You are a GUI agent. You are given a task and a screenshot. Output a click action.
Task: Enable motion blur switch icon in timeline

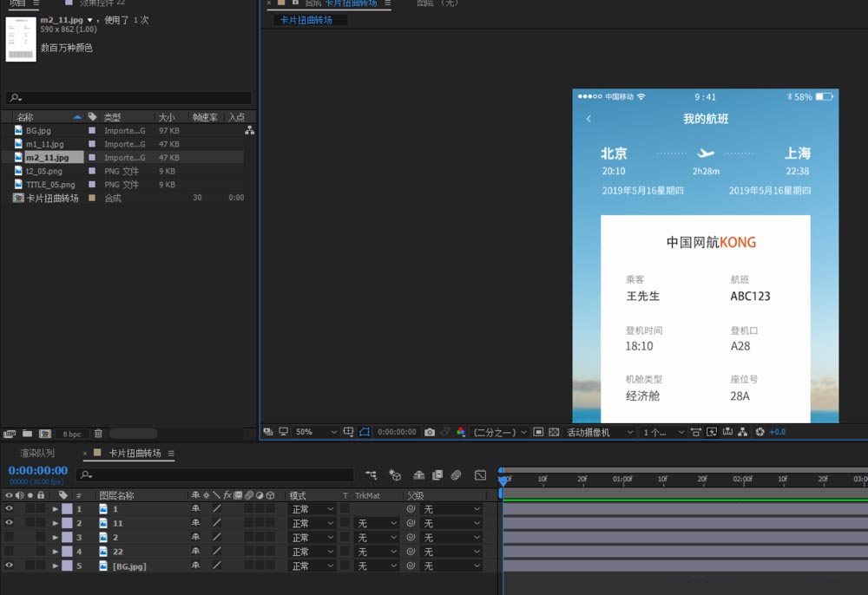coord(456,475)
